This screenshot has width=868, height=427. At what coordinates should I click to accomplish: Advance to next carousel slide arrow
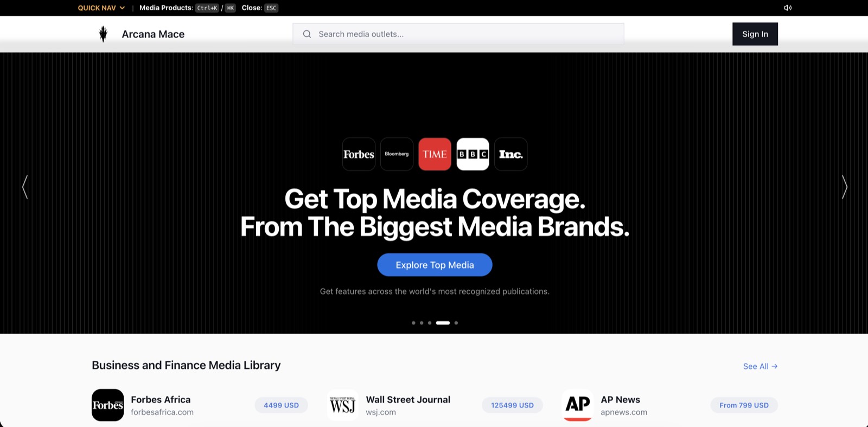tap(844, 187)
